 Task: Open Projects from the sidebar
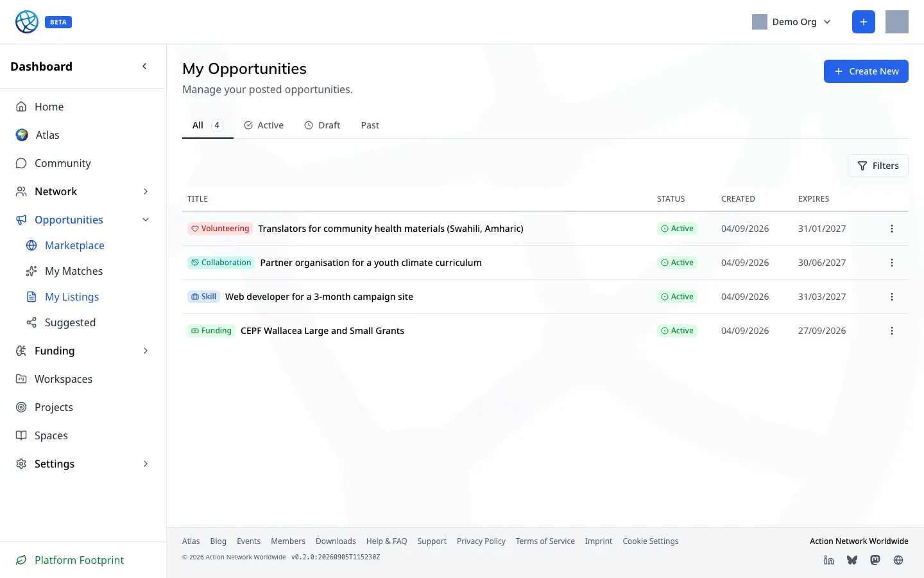click(x=83, y=407)
